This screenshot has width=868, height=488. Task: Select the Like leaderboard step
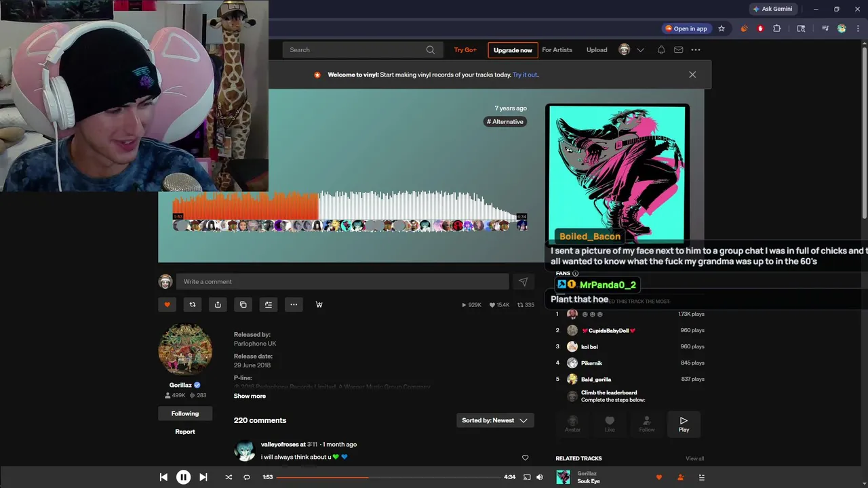pyautogui.click(x=610, y=424)
